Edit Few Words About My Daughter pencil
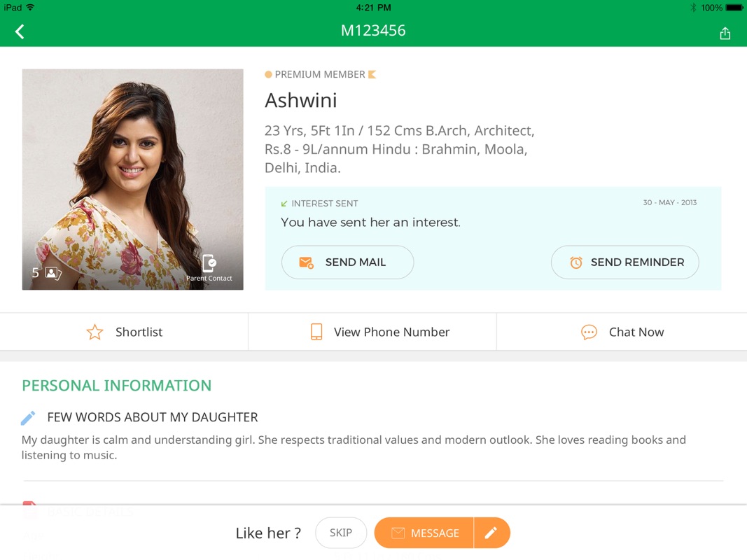Image resolution: width=747 pixels, height=560 pixels. [x=28, y=418]
